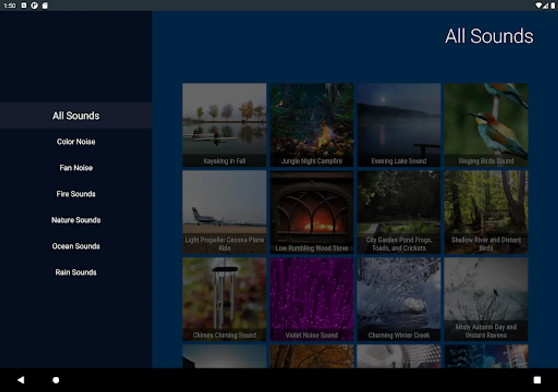558x392 pixels.
Task: Tap the clock showing 1:50
Action: (x=9, y=6)
